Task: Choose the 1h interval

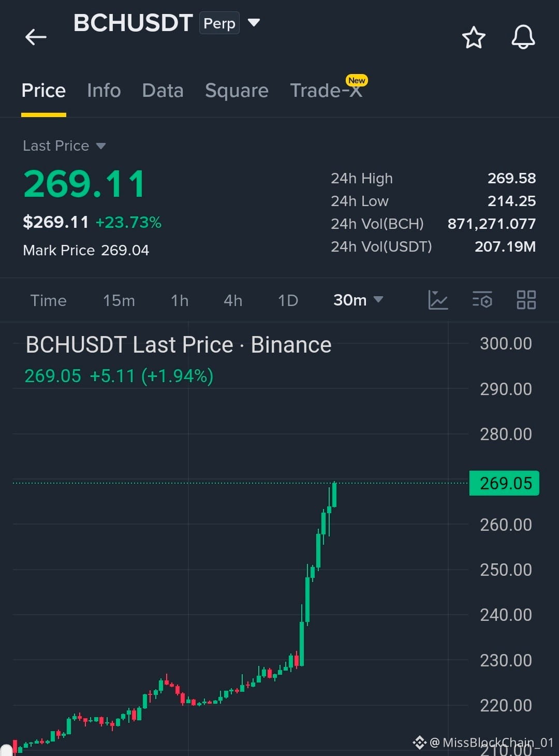Action: click(180, 300)
